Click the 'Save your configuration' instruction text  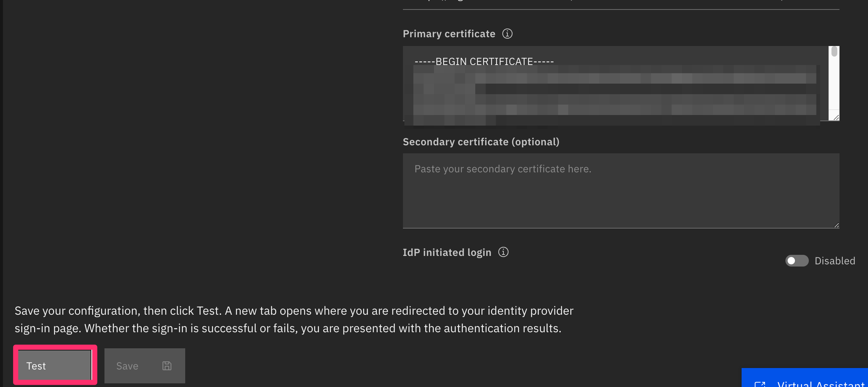point(294,319)
